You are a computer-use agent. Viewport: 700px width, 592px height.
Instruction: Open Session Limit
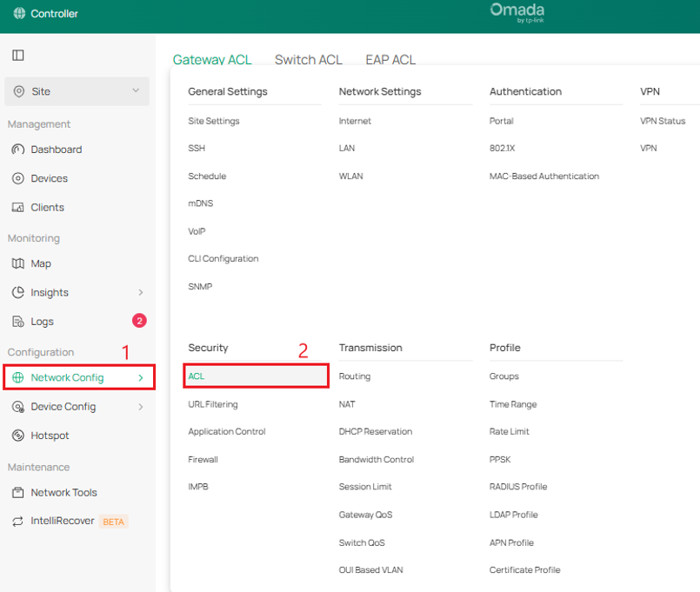(x=365, y=487)
